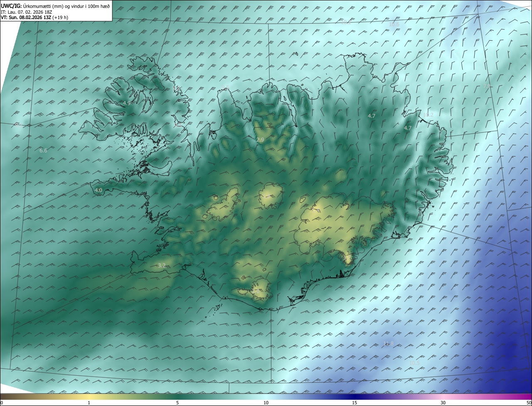Click the 0 tick label on the colour scale
This screenshot has width=532, height=406.
tap(2, 403)
